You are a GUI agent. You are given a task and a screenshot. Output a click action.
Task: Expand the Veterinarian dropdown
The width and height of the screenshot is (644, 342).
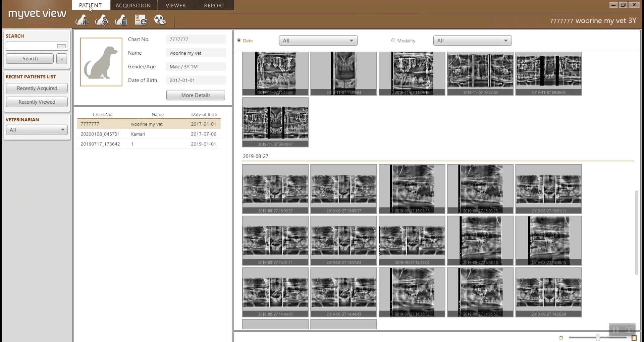point(37,130)
